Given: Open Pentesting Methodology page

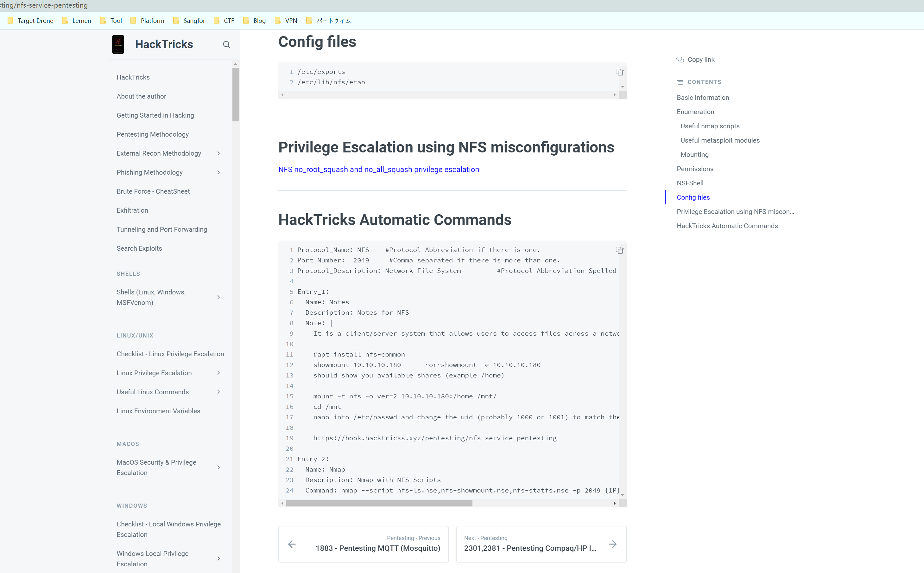Looking at the screenshot, I should tap(153, 134).
